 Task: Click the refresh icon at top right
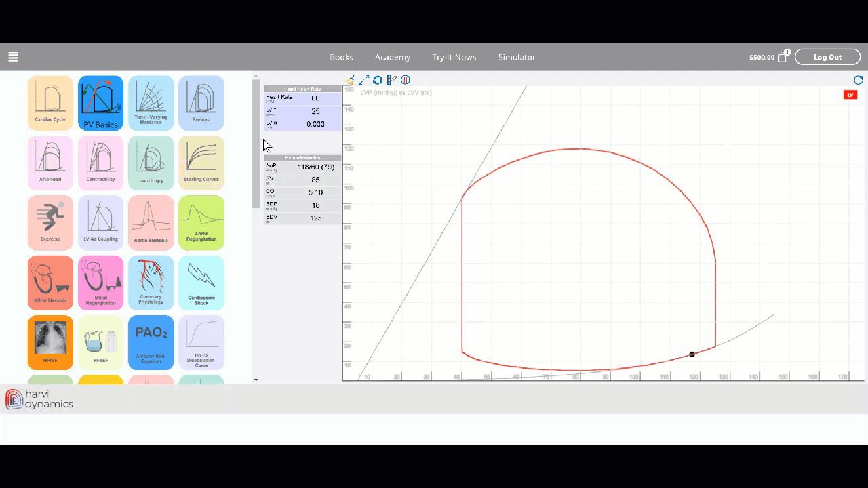pos(858,80)
